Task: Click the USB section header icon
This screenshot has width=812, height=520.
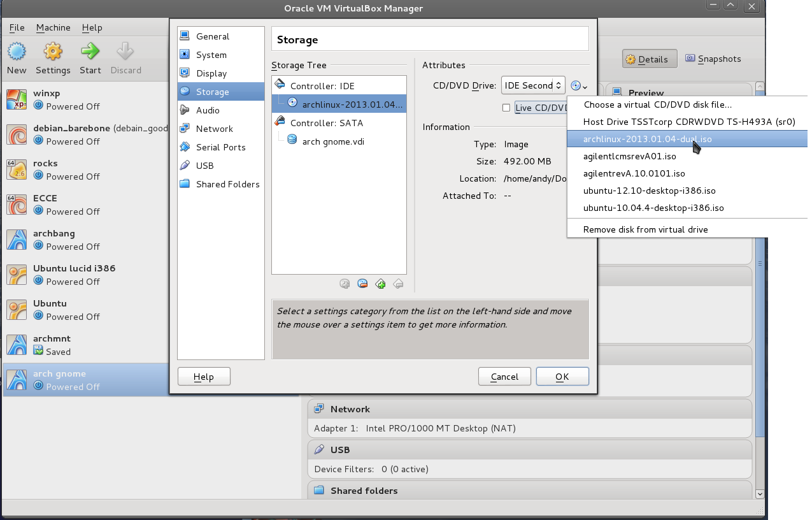Action: pyautogui.click(x=319, y=450)
